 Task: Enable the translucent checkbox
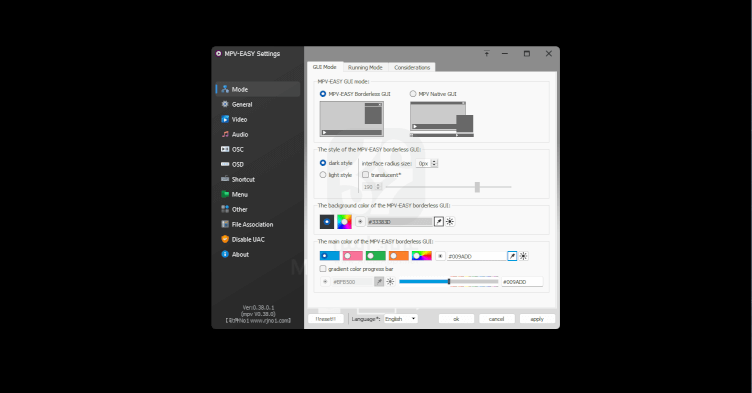click(365, 175)
